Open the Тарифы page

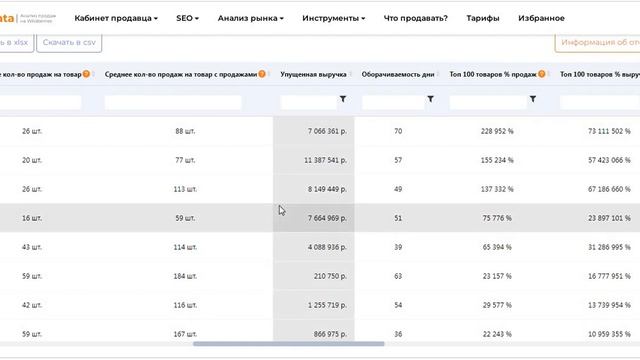tap(482, 18)
